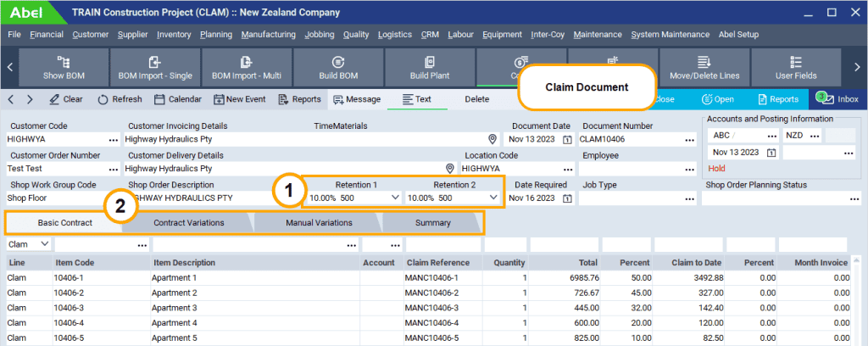
Task: Open Move/Delete Lines tool
Action: pos(704,67)
